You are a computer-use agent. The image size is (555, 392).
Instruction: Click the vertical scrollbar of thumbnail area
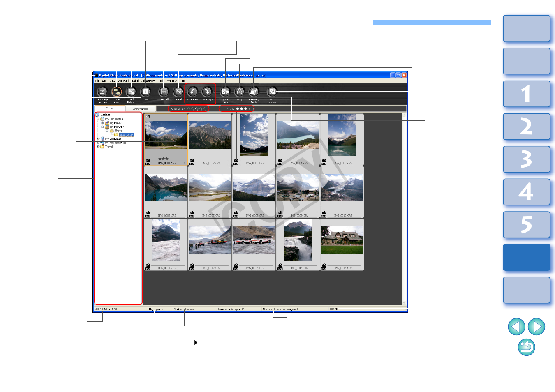pos(404,209)
